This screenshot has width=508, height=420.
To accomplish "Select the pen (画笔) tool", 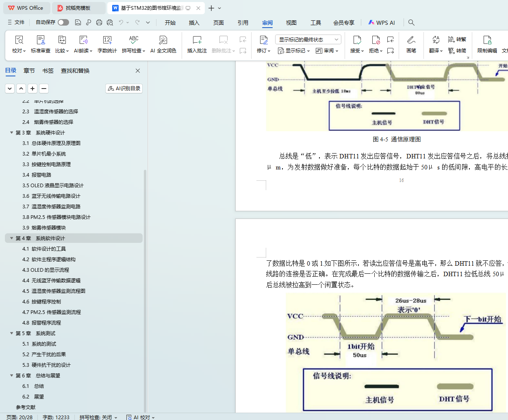I will tap(411, 40).
